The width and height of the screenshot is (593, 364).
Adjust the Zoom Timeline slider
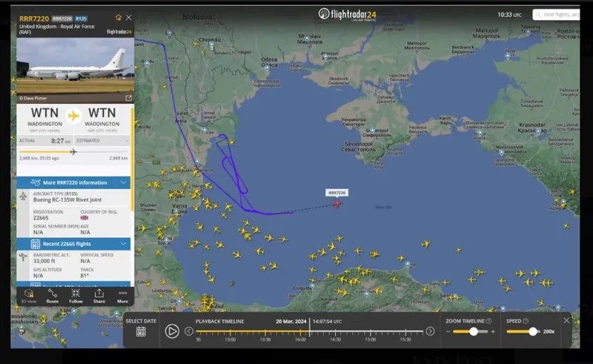[x=474, y=331]
